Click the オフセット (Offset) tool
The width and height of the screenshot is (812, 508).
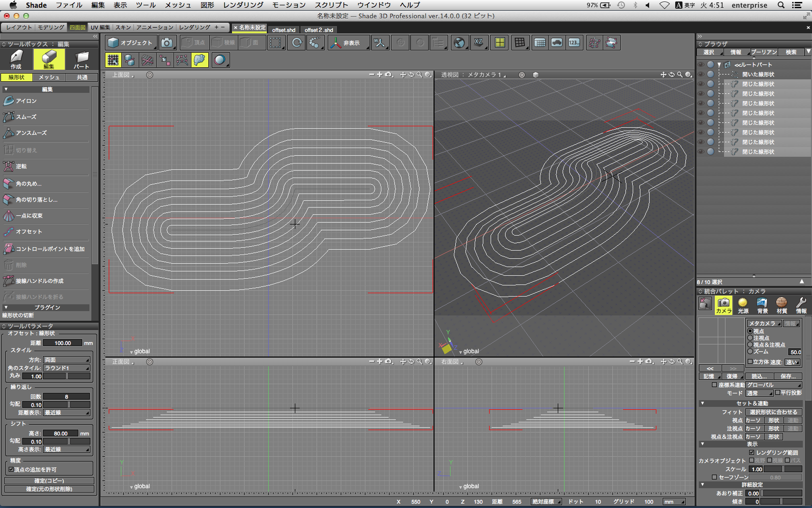pyautogui.click(x=29, y=232)
